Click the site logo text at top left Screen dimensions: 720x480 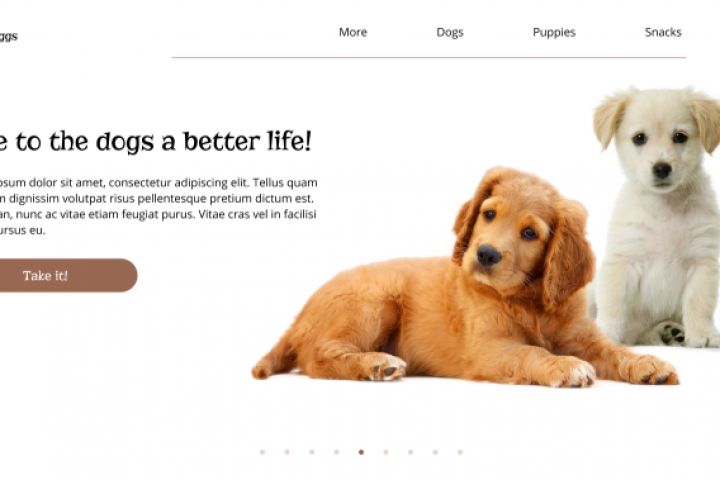pos(8,36)
